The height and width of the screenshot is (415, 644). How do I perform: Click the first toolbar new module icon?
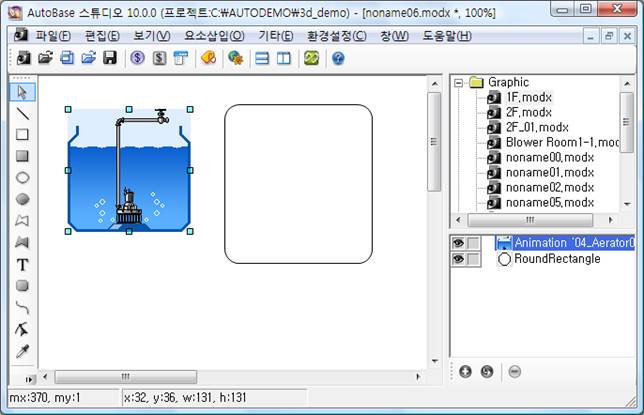(23, 58)
